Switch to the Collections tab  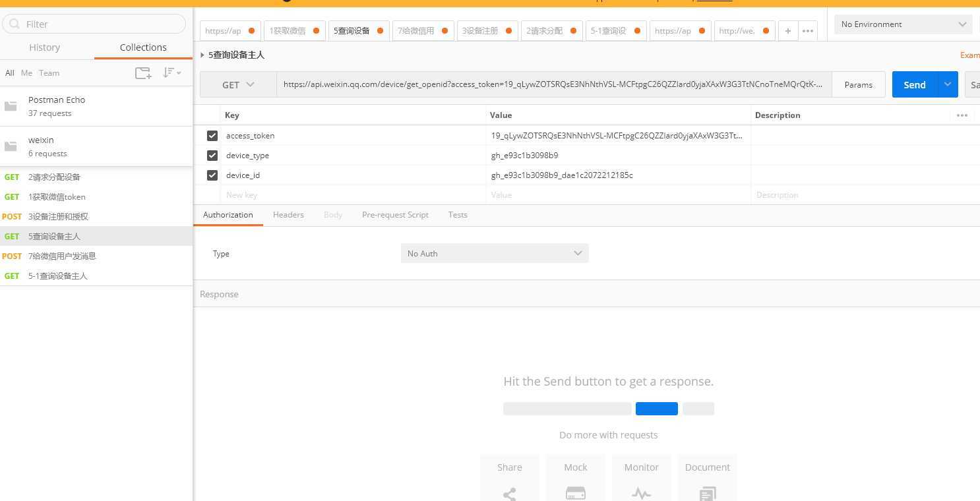click(x=143, y=47)
